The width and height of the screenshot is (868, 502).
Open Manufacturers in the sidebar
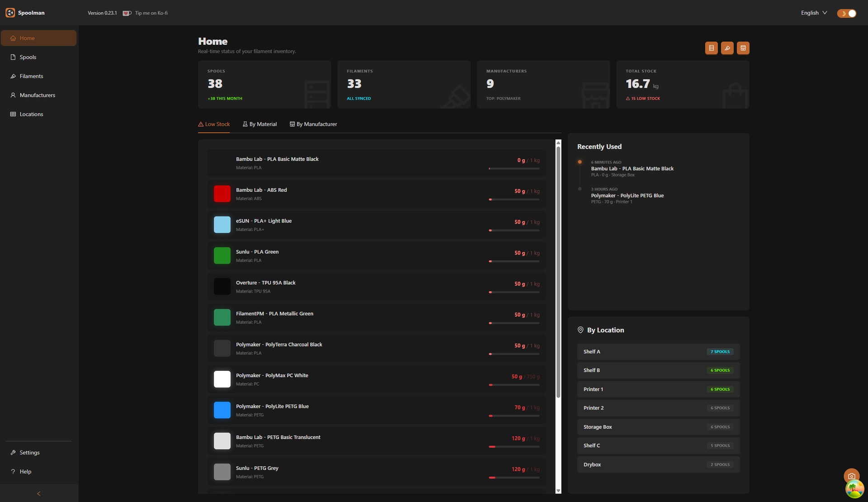click(x=38, y=95)
